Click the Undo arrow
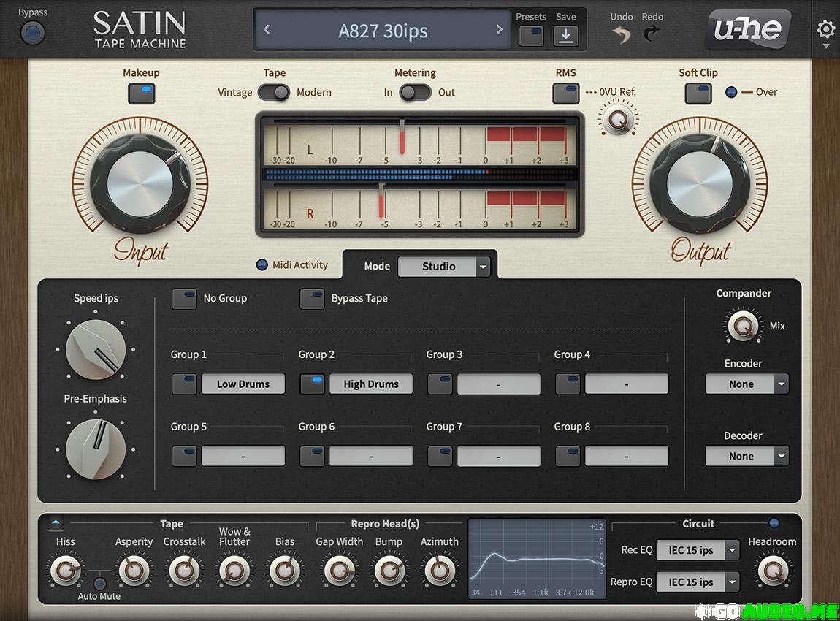840x621 pixels. click(622, 35)
